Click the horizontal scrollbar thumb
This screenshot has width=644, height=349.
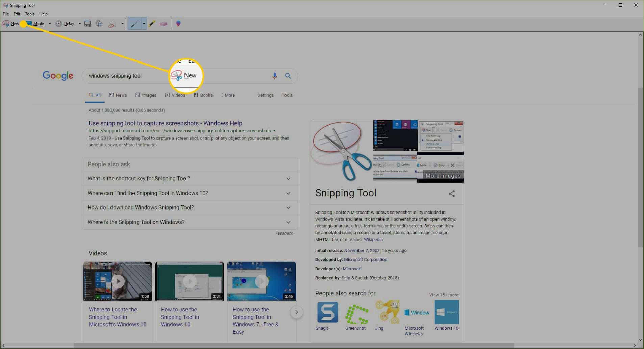coord(294,346)
